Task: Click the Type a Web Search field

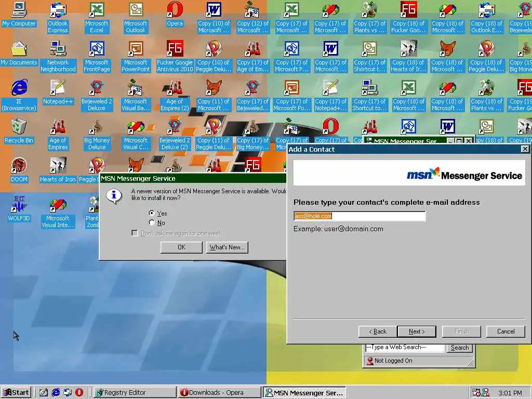Action: pos(405,348)
